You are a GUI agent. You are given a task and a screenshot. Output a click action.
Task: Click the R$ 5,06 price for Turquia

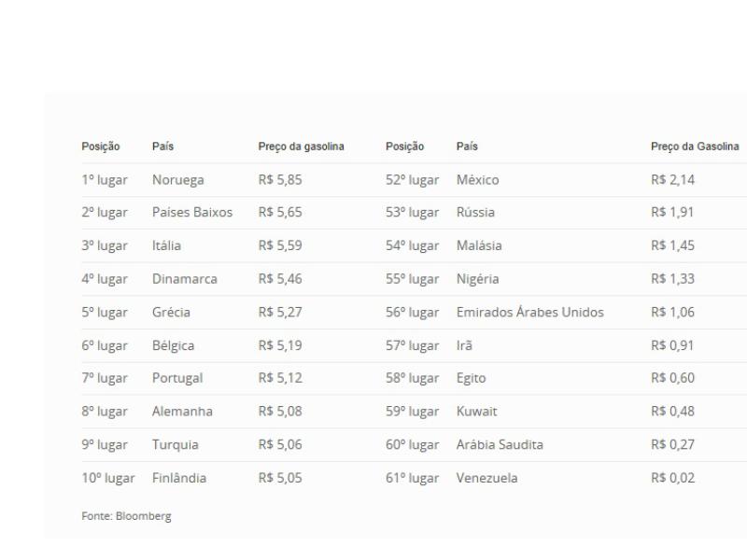(x=280, y=445)
